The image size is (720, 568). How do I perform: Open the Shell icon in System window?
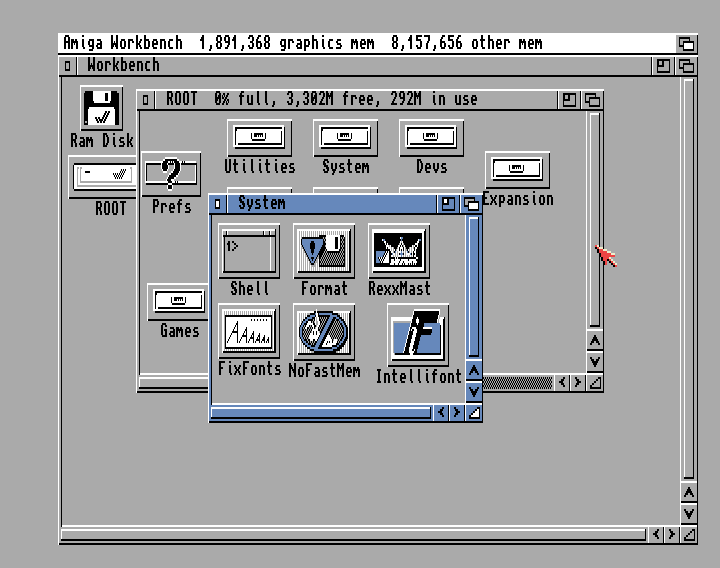(249, 251)
